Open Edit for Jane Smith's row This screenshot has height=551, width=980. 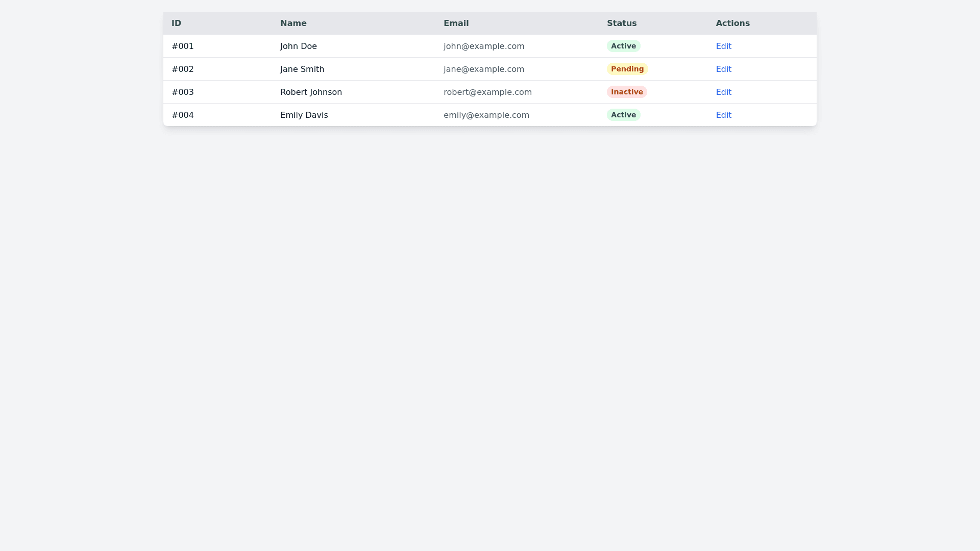(x=723, y=69)
